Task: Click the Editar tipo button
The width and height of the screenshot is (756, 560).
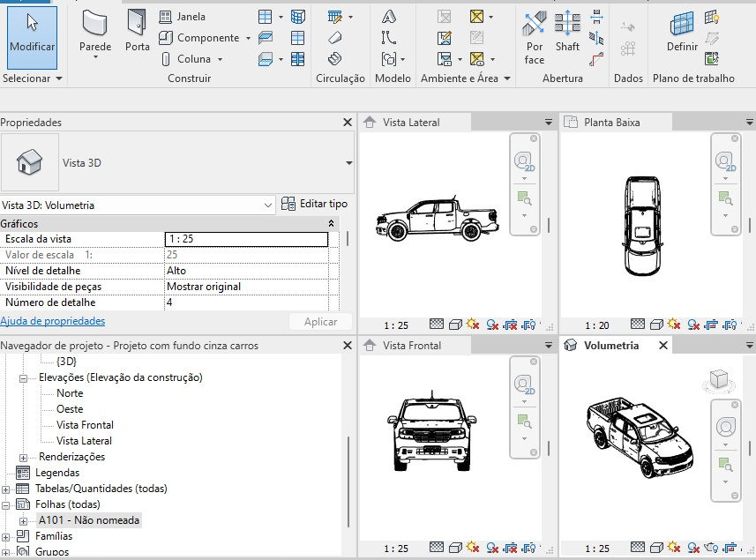Action: point(314,204)
